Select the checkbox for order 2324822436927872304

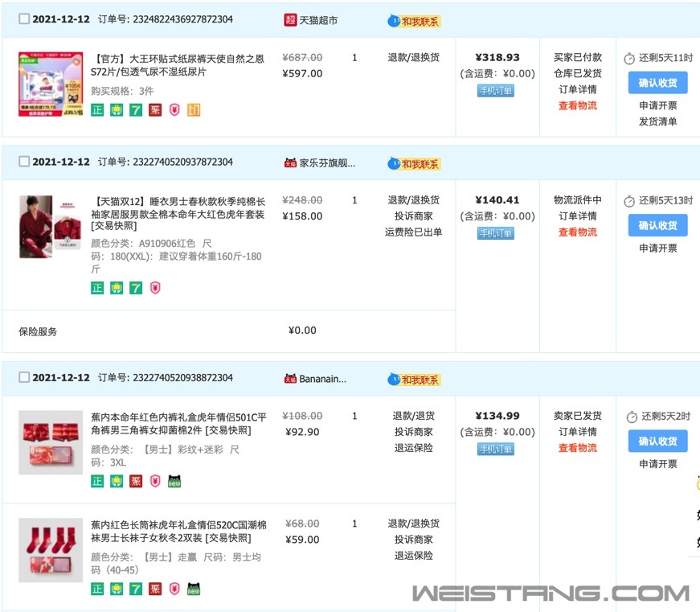(24, 18)
